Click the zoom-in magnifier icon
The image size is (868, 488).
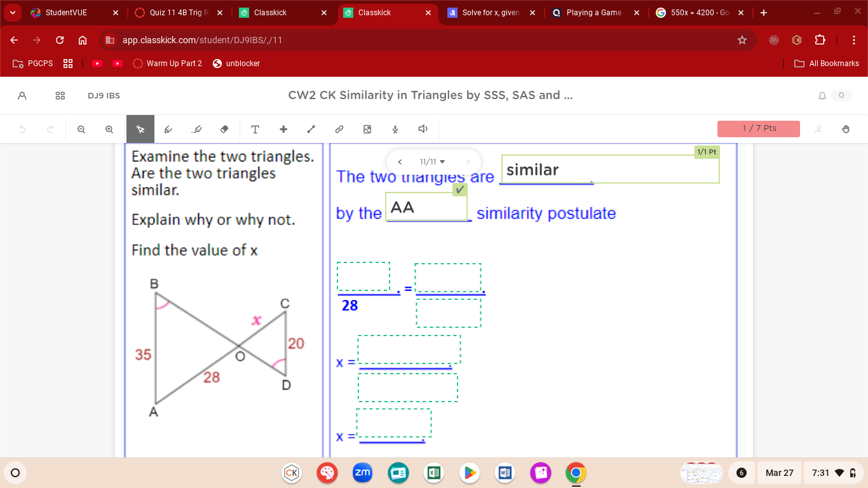click(x=109, y=129)
